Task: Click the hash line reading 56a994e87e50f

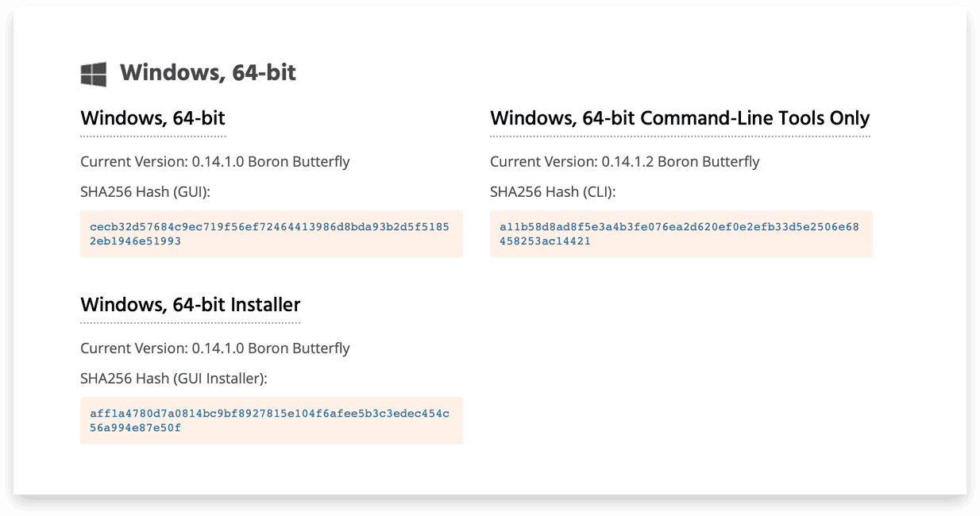Action: [x=135, y=427]
